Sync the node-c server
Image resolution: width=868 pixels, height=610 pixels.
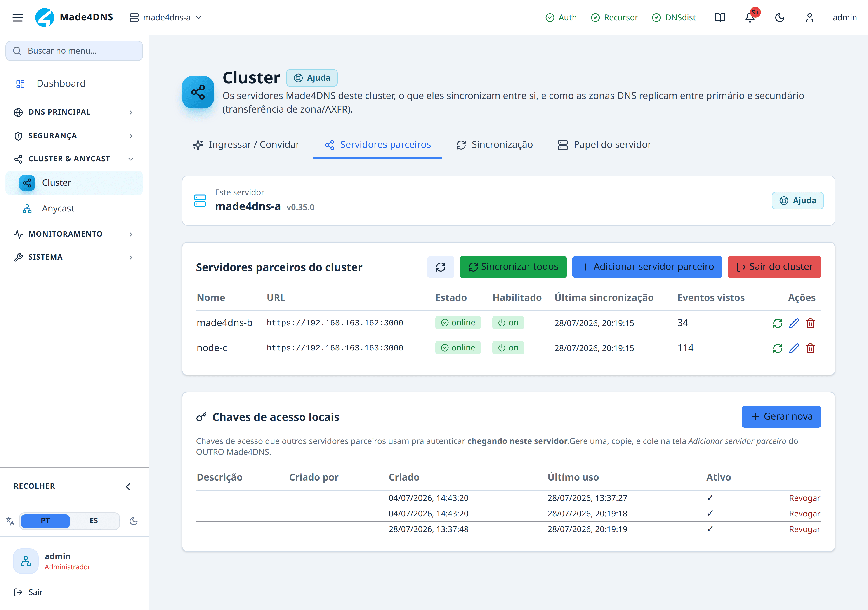pyautogui.click(x=778, y=348)
